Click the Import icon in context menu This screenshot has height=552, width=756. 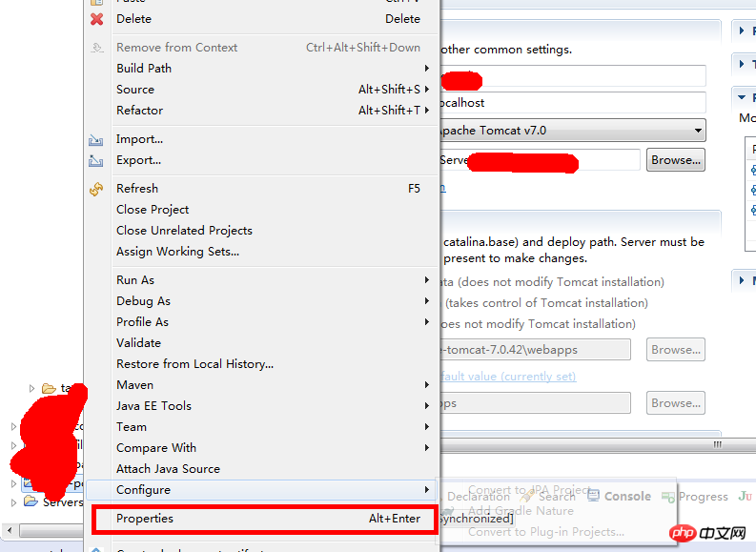pos(96,140)
